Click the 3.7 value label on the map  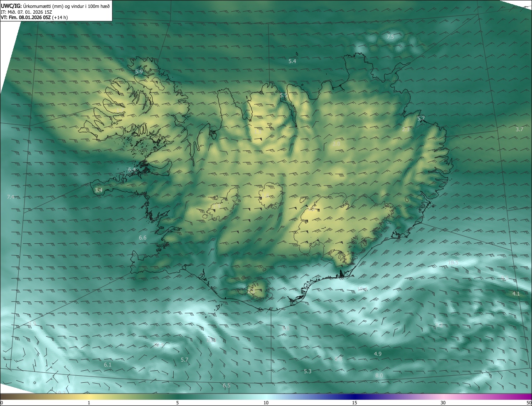(x=519, y=130)
